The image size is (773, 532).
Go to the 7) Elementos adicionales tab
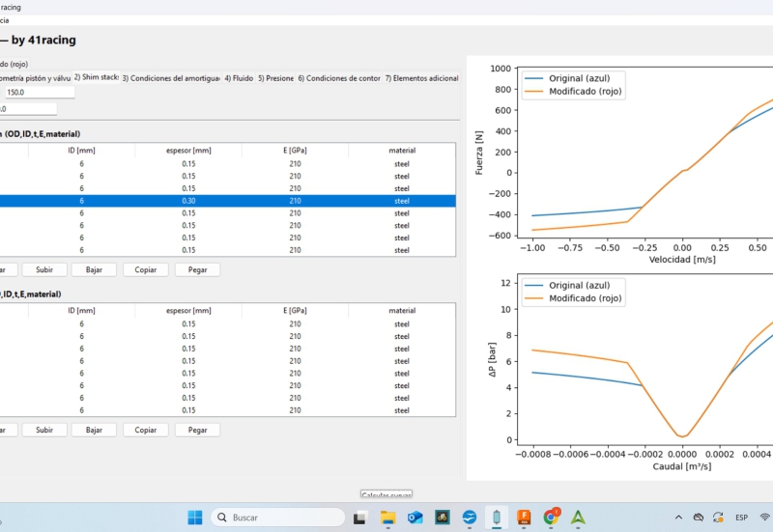point(421,77)
